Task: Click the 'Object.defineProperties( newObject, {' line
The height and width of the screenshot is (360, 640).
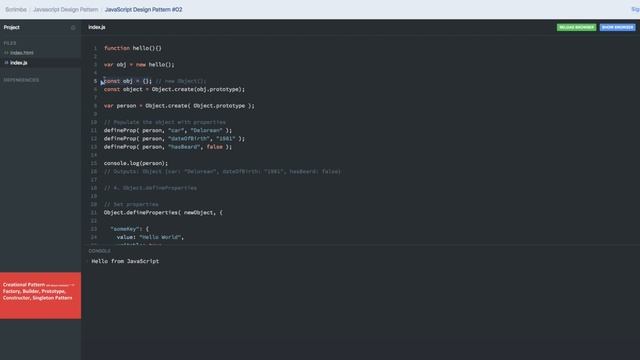Action: [163, 213]
